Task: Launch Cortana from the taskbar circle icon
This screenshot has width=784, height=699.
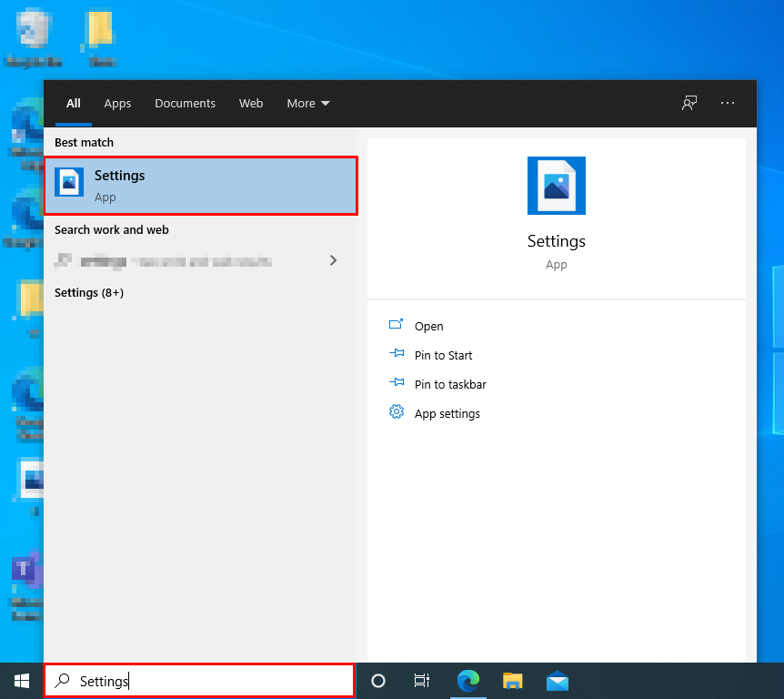Action: [x=378, y=681]
